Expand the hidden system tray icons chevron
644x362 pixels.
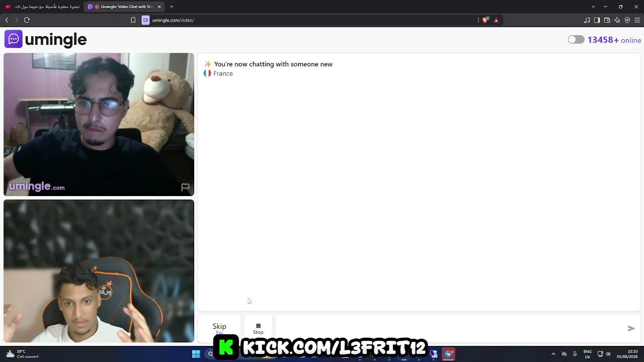tap(553, 354)
